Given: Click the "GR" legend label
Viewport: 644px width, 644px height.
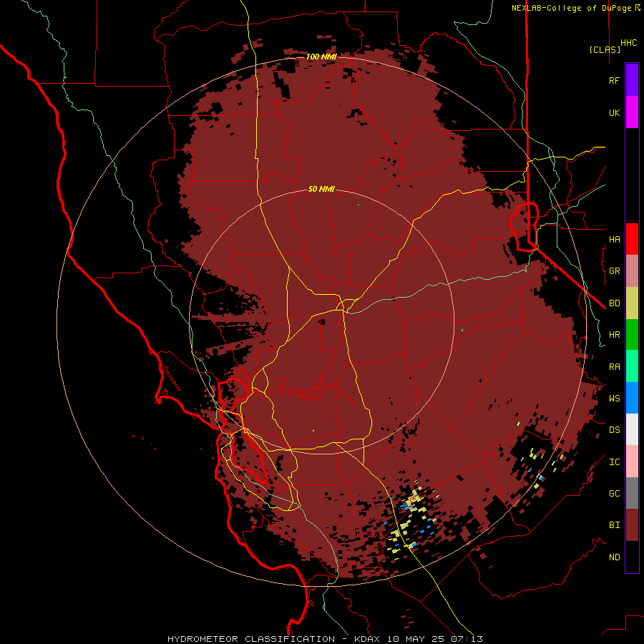Looking at the screenshot, I should [x=614, y=271].
